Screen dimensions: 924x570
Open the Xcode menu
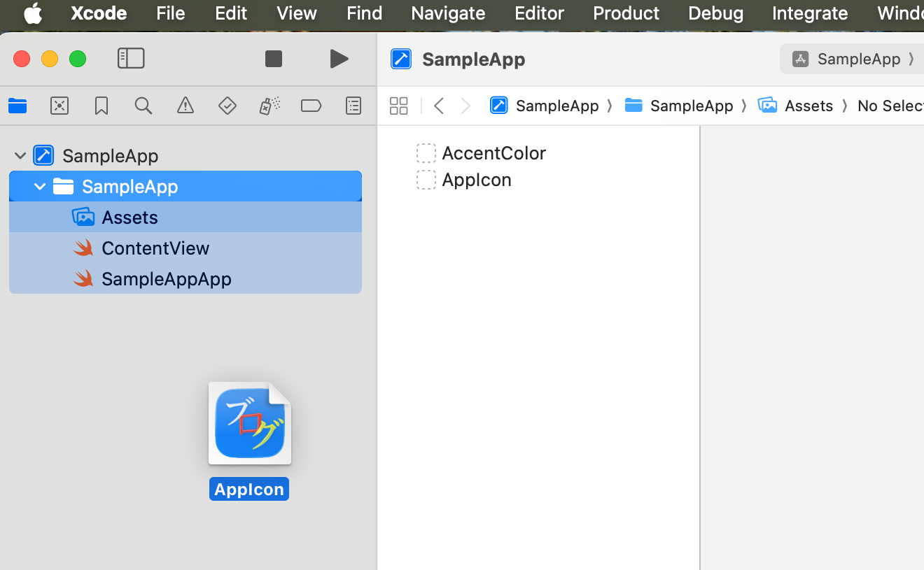[99, 13]
